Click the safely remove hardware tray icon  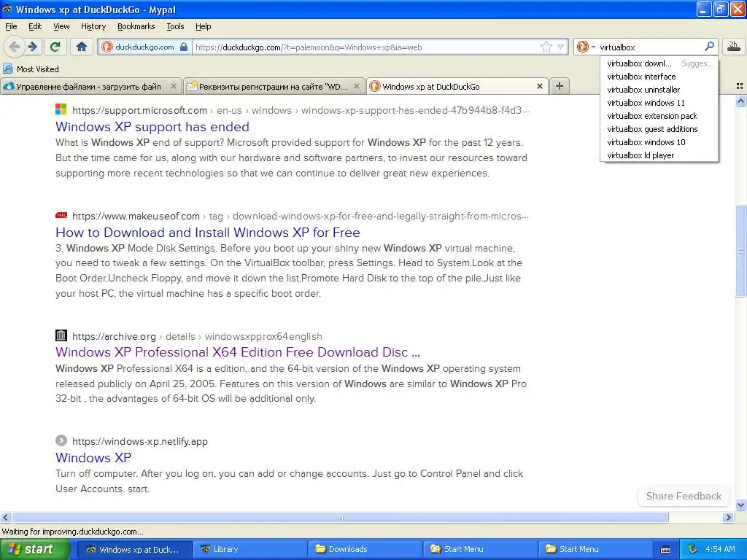coord(693,549)
